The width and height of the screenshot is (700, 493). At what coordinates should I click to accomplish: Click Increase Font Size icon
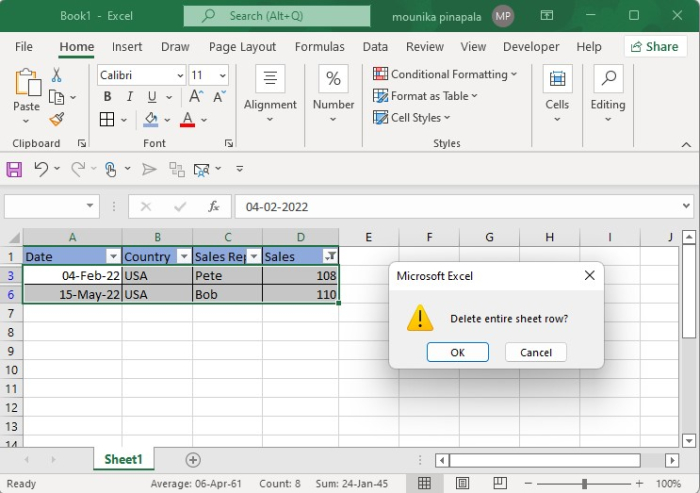click(196, 96)
